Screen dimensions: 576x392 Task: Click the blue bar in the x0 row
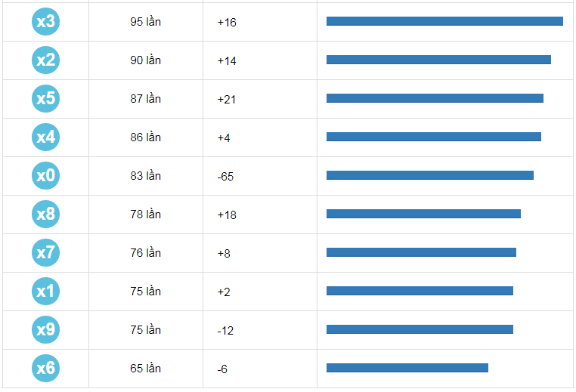(x=429, y=175)
